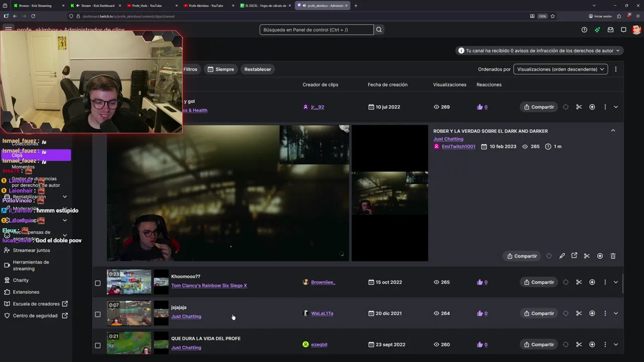Open EmiTwitch1001 creator link
Viewport: 644px width, 362px height.
pyautogui.click(x=458, y=146)
